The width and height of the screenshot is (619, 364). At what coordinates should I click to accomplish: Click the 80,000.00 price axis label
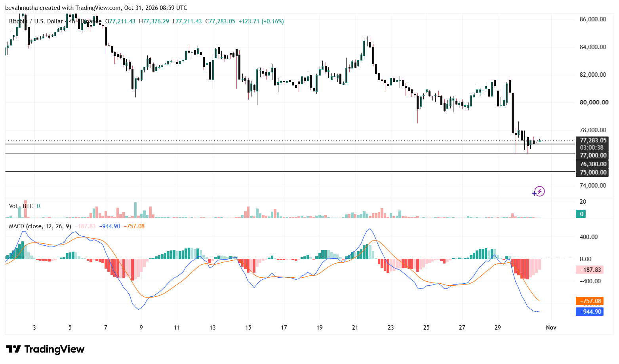tap(594, 102)
